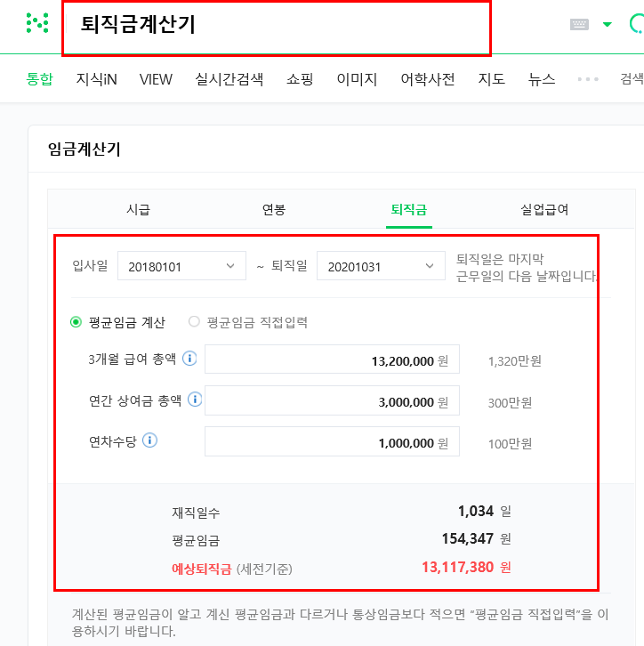Open the on-screen keyboard icon
Screen dimensions: 644x646
click(579, 25)
